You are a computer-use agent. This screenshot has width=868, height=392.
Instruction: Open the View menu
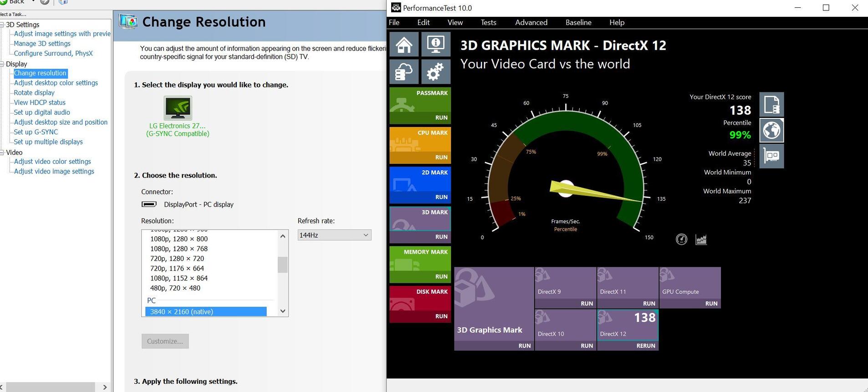coord(455,22)
